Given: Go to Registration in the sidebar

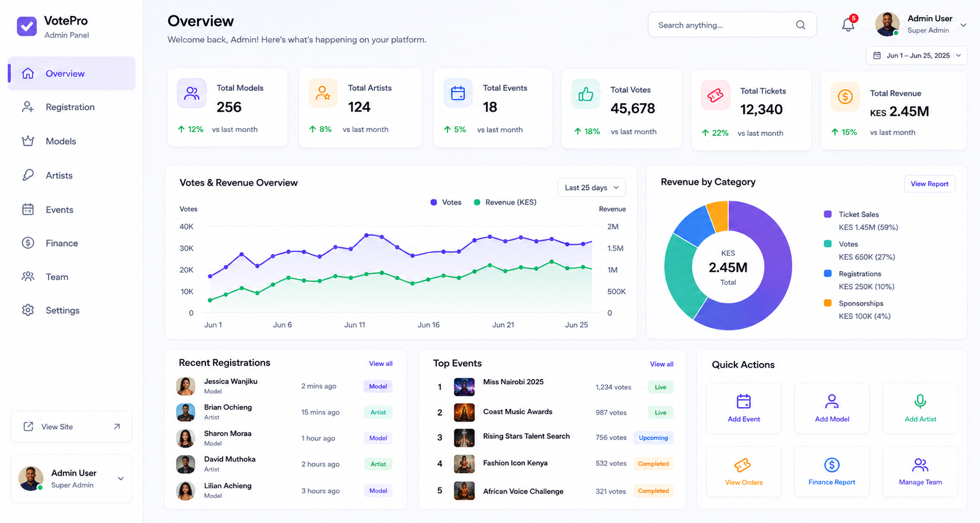Looking at the screenshot, I should click(x=71, y=107).
